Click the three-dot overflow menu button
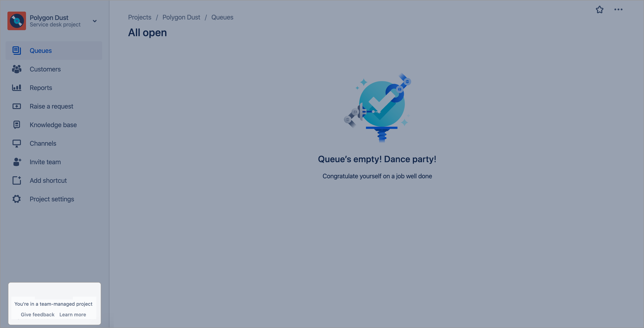Viewport: 644px width, 328px height. [x=618, y=9]
